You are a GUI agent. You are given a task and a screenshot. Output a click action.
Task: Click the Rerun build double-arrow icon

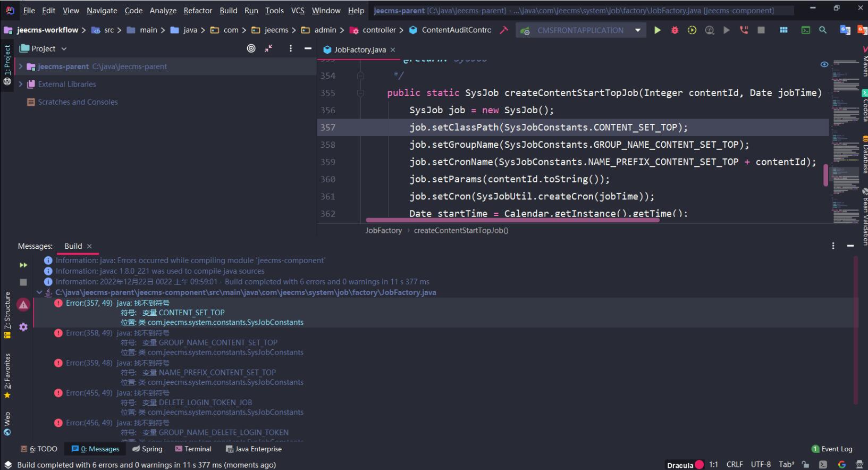pyautogui.click(x=23, y=265)
